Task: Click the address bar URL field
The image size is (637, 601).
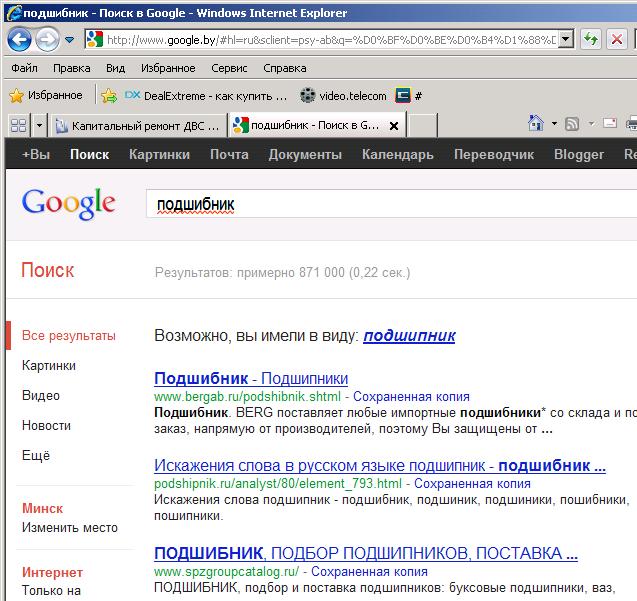Action: coord(330,39)
